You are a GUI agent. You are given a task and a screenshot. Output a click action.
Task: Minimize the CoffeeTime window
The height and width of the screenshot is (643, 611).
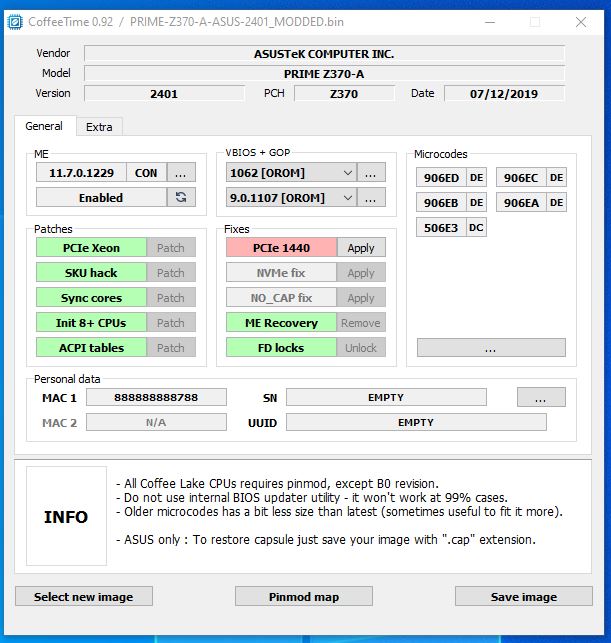pos(490,22)
